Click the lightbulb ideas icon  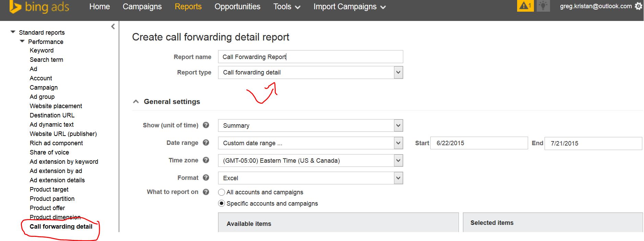(x=543, y=6)
